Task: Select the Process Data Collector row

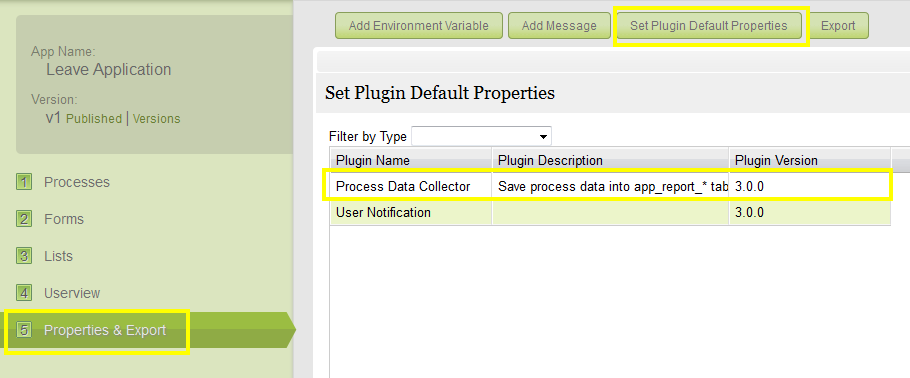Action: point(610,187)
